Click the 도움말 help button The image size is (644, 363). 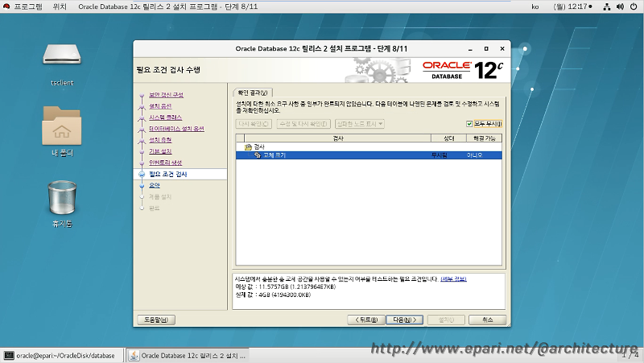click(156, 320)
